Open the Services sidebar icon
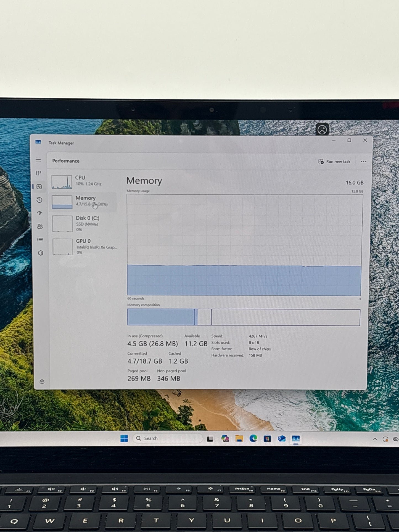The image size is (399, 532). tap(40, 253)
